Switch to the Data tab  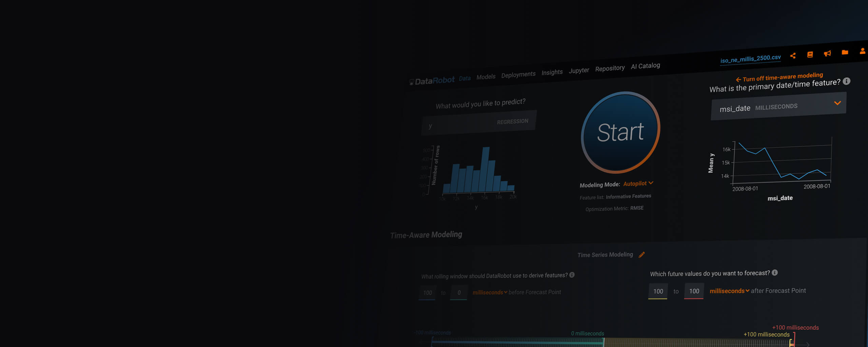(465, 78)
